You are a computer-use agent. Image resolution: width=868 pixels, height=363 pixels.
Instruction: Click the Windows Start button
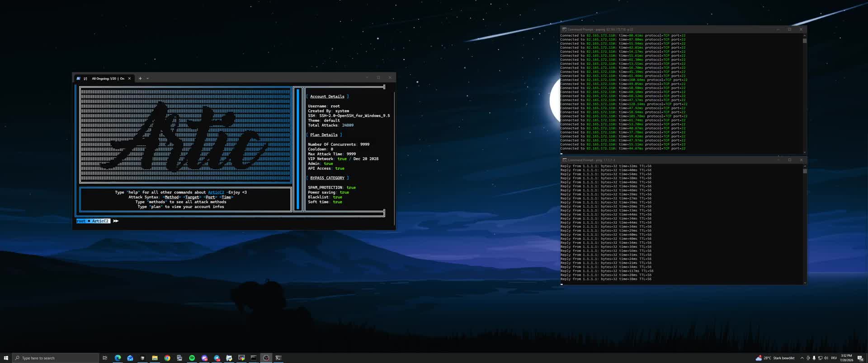[6, 358]
